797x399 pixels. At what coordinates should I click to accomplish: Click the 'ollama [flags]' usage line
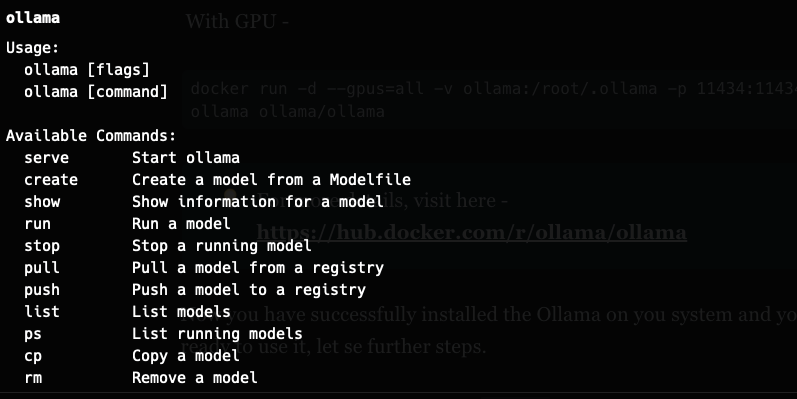pyautogui.click(x=87, y=70)
